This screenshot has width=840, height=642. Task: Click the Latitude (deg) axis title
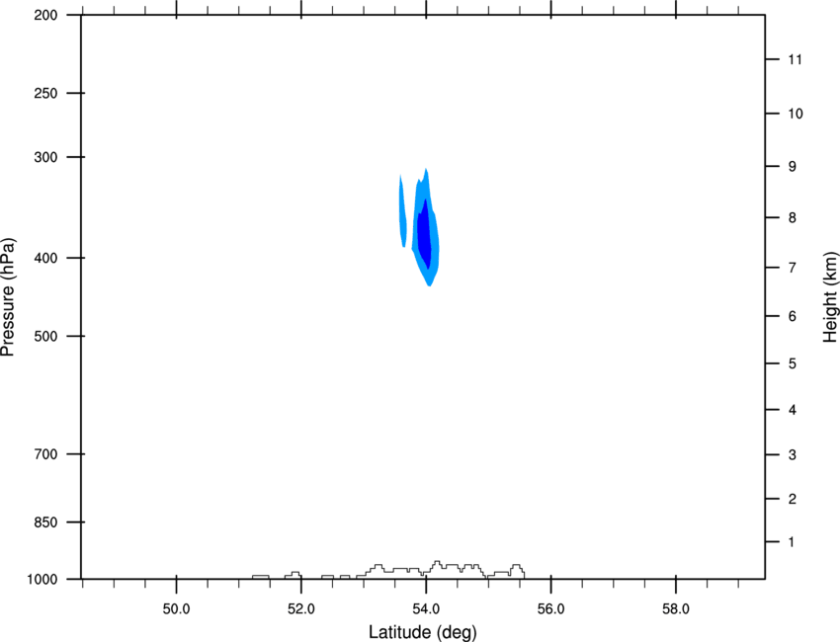coord(423,632)
